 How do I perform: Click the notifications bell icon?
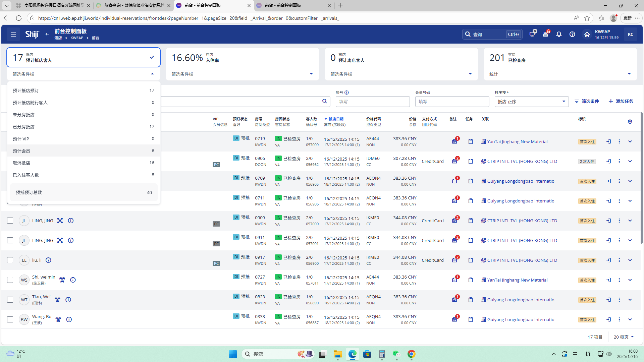click(x=559, y=34)
